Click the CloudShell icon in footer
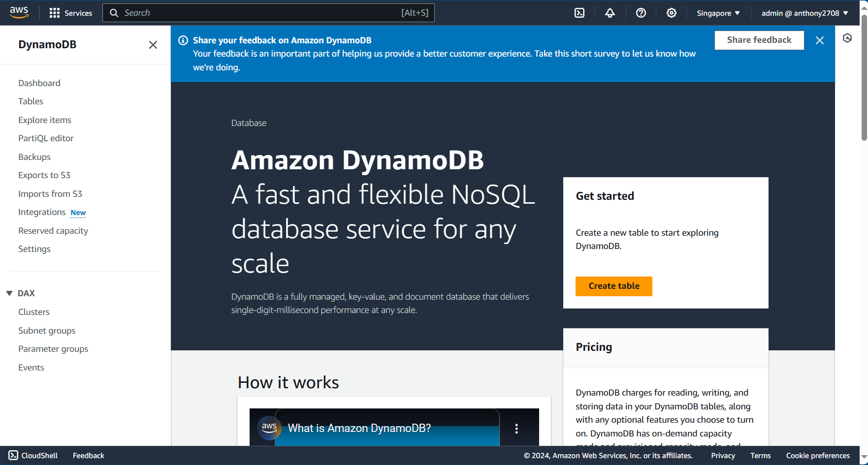Screen dimensions: 868x465 point(13,455)
